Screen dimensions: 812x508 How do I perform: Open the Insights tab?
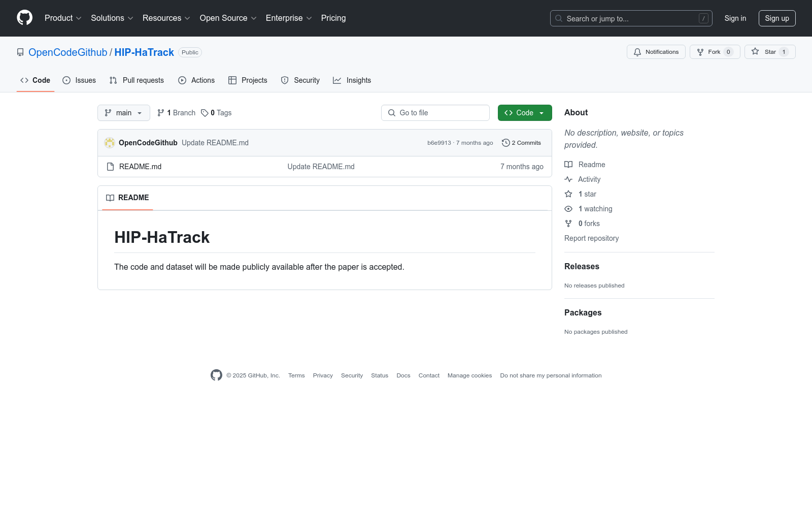[x=352, y=80]
